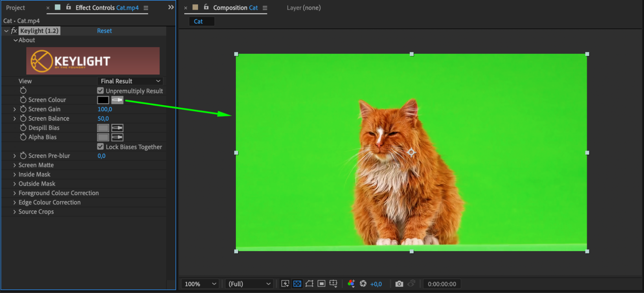This screenshot has height=293, width=644.
Task: Disable Lock Biases Together checkbox
Action: point(101,147)
